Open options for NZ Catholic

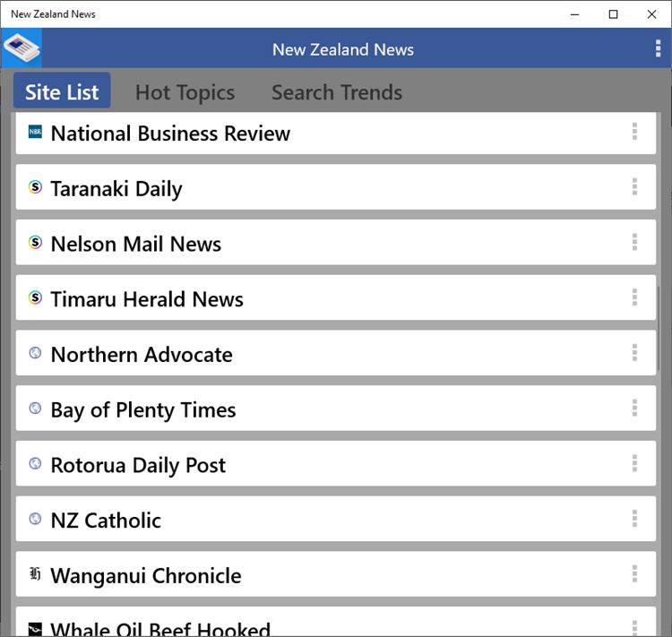[634, 519]
